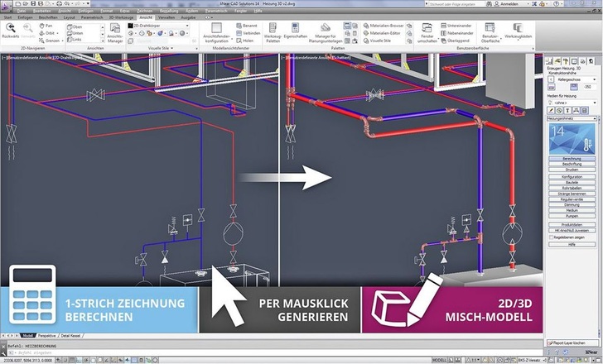Select the Pan tool
This screenshot has height=364, width=603.
click(46, 26)
